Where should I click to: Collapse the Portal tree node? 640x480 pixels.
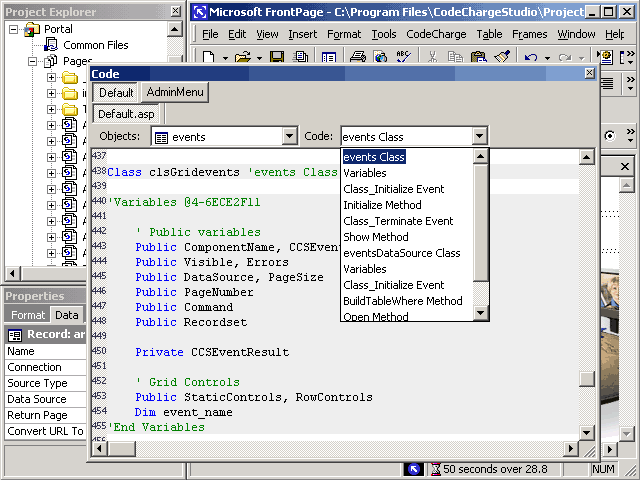[x=15, y=30]
